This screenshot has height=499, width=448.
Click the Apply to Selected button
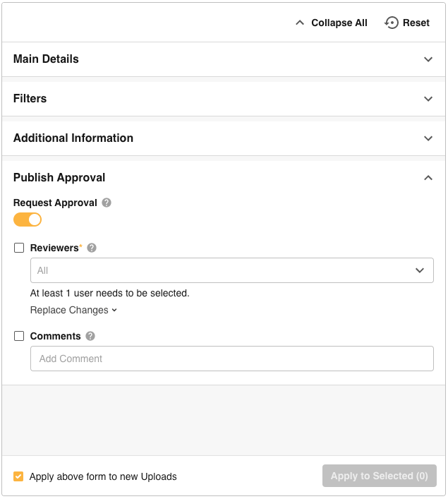(x=379, y=476)
